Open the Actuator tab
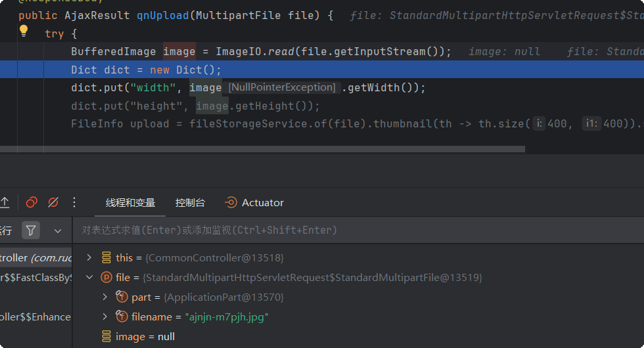644x348 pixels. click(x=254, y=203)
